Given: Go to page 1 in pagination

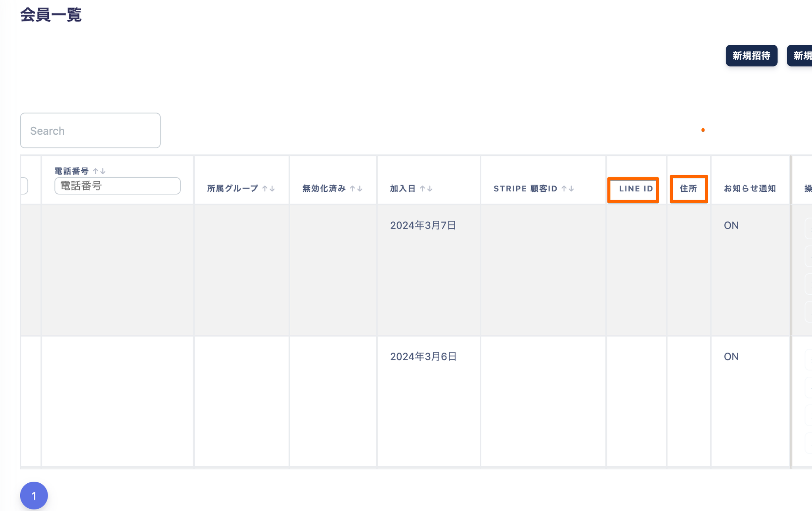Looking at the screenshot, I should [x=34, y=496].
